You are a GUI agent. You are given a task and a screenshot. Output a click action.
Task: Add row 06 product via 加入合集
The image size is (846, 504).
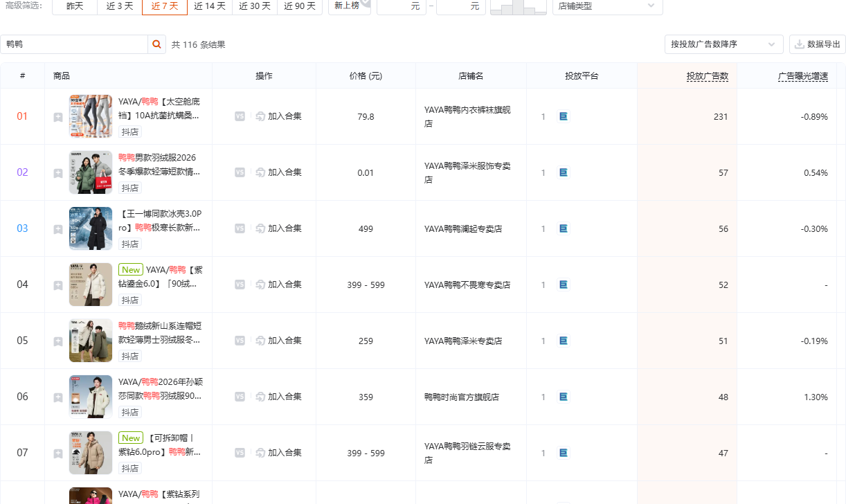(x=278, y=397)
